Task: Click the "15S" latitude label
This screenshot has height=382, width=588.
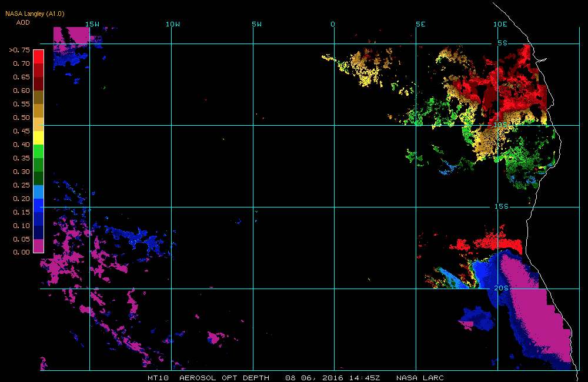Action: 502,206
